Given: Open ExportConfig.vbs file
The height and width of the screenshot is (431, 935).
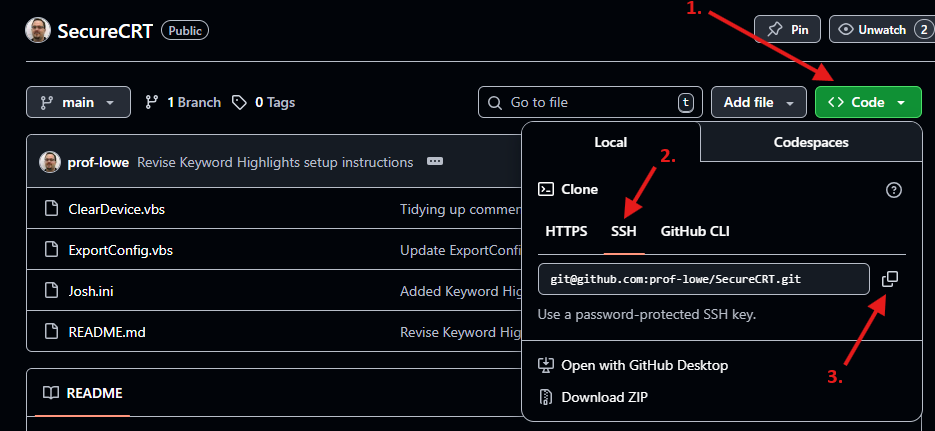Looking at the screenshot, I should click(x=120, y=250).
